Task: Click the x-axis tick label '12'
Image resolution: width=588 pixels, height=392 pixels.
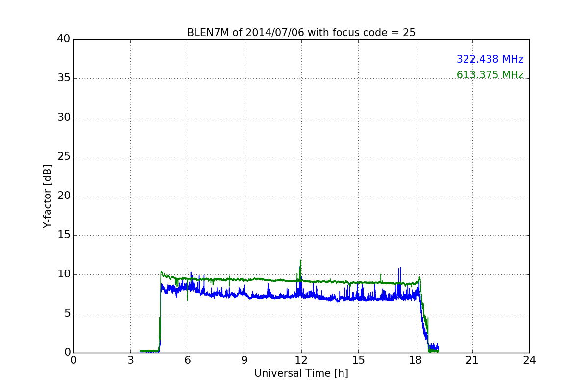Action: click(301, 360)
